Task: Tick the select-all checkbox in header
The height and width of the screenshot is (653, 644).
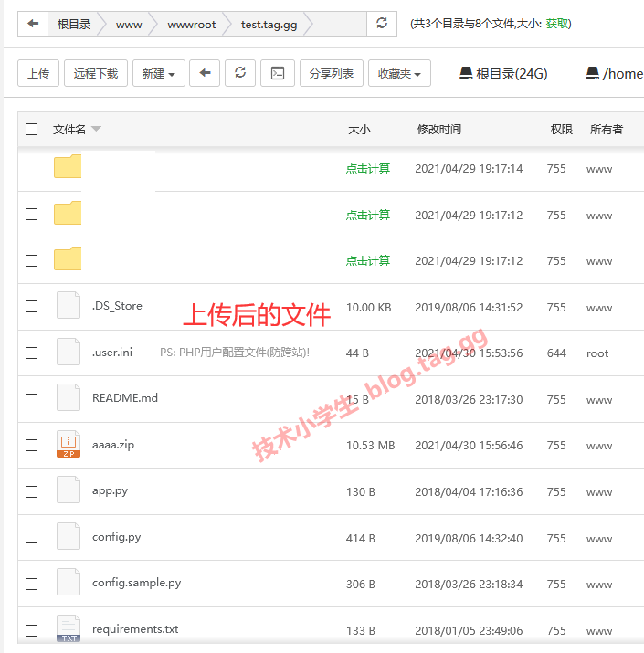Action: (x=32, y=130)
